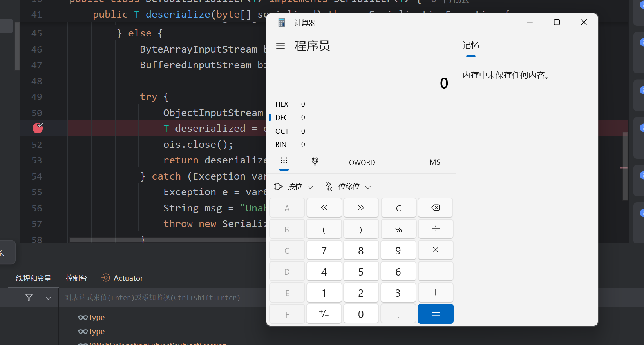
Task: Click number 9 key
Action: point(398,250)
